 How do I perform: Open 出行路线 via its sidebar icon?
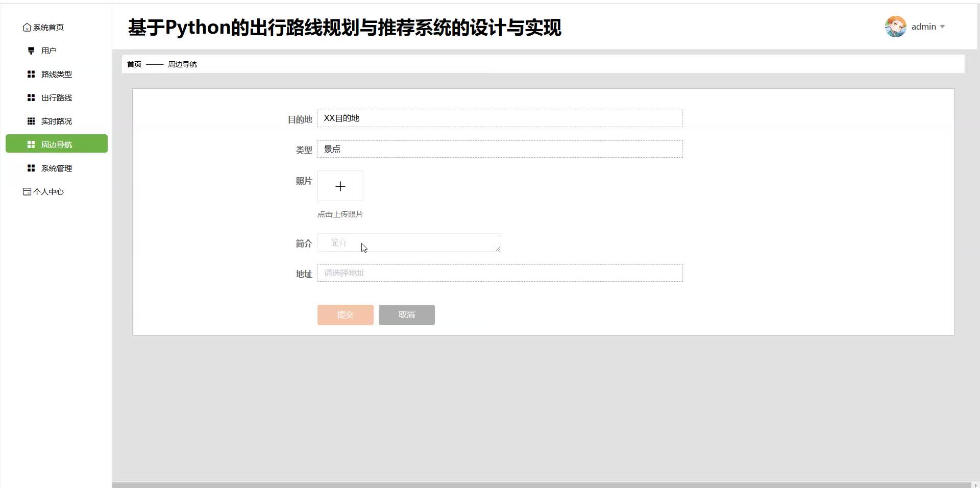tap(31, 97)
